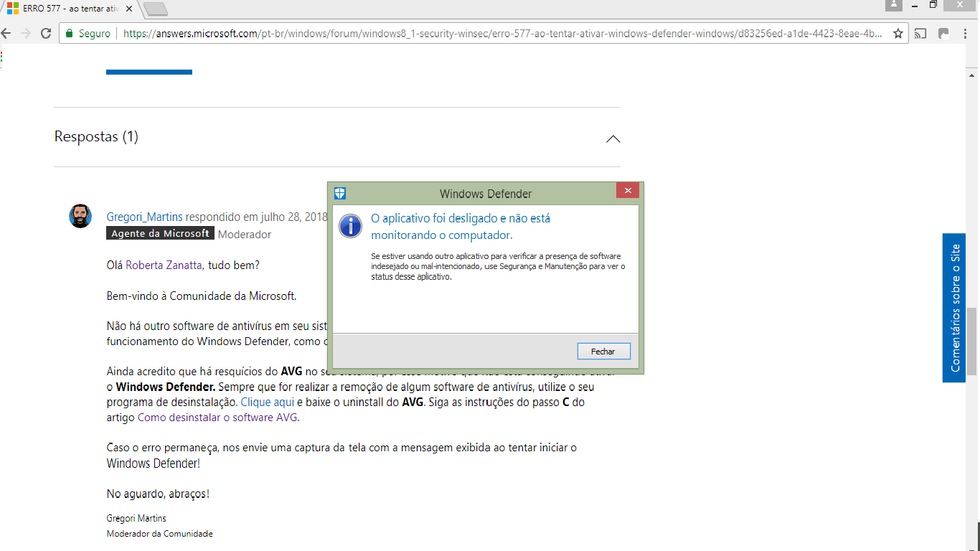The height and width of the screenshot is (551, 980).
Task: Click the Agente da Microsoft badge
Action: [161, 234]
